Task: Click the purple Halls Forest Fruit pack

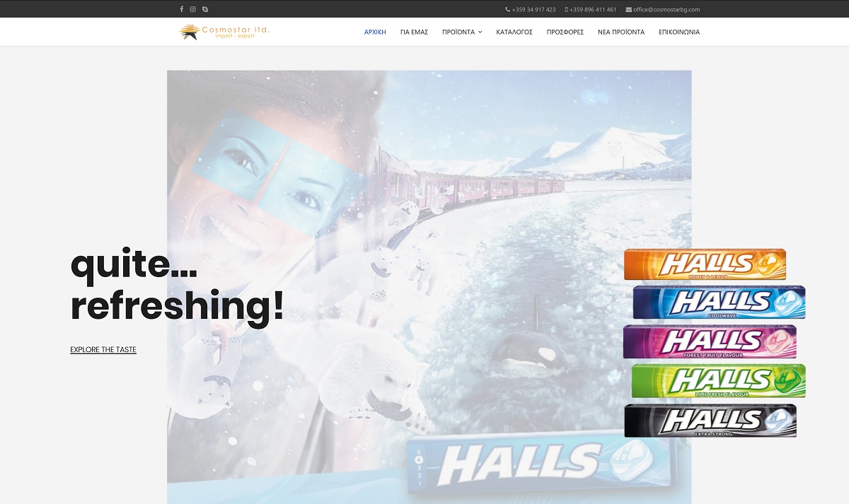Action: tap(710, 341)
